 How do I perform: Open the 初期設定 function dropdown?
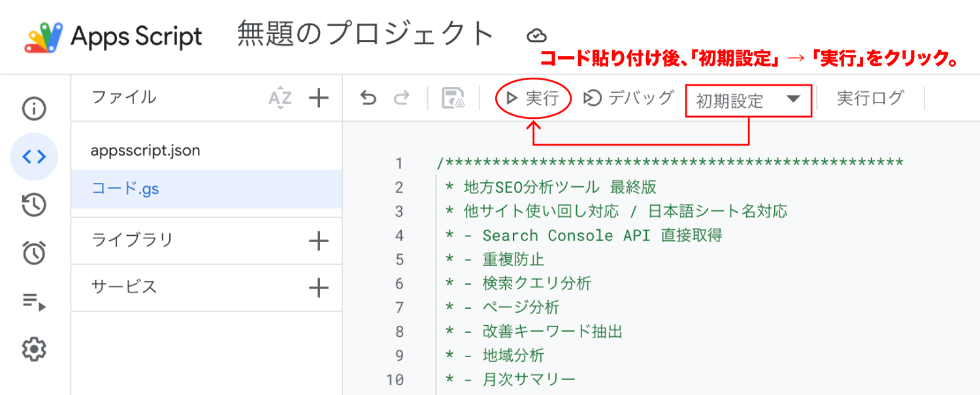tap(748, 101)
